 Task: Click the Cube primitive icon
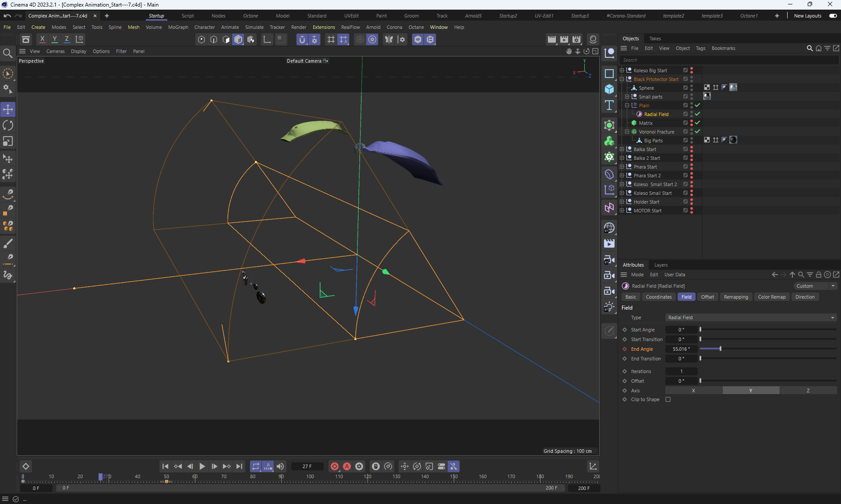coord(609,89)
